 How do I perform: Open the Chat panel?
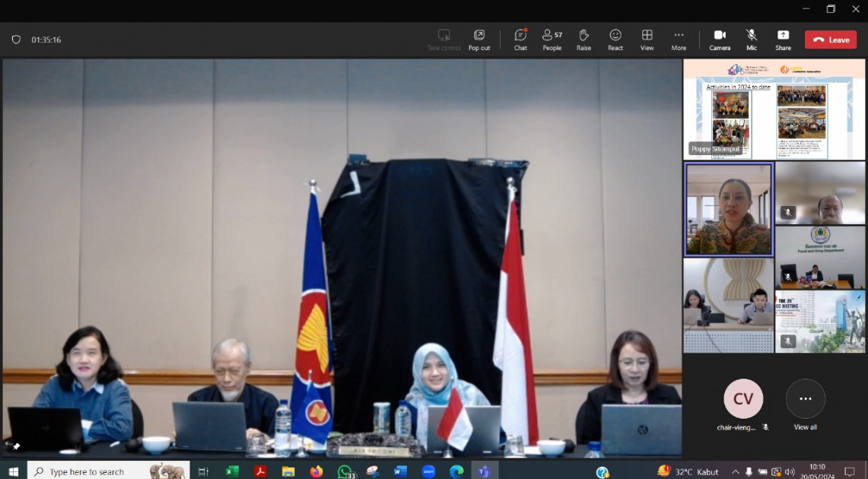pos(520,40)
